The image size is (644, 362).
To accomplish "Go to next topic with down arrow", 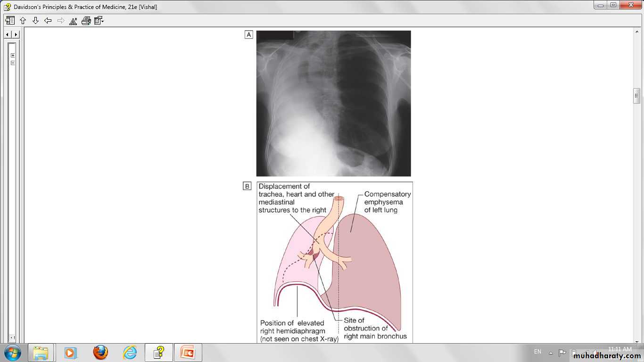I will point(35,21).
